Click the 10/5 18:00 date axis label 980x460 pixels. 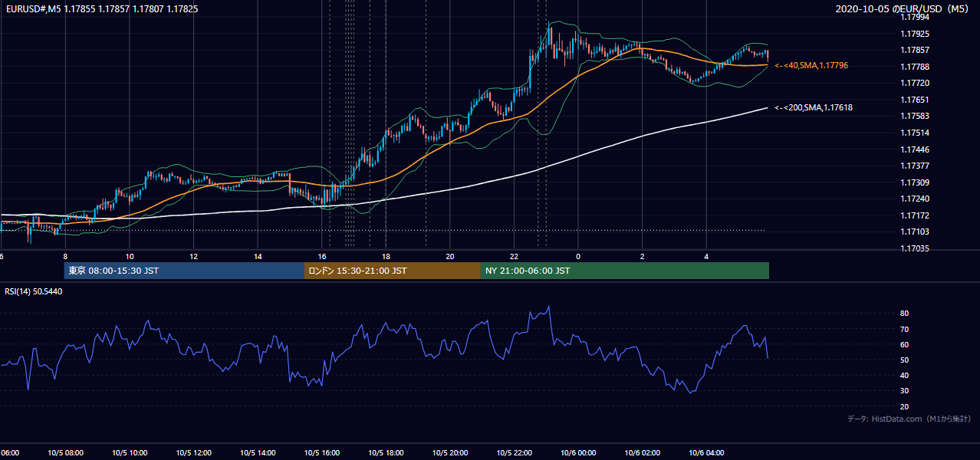386,453
